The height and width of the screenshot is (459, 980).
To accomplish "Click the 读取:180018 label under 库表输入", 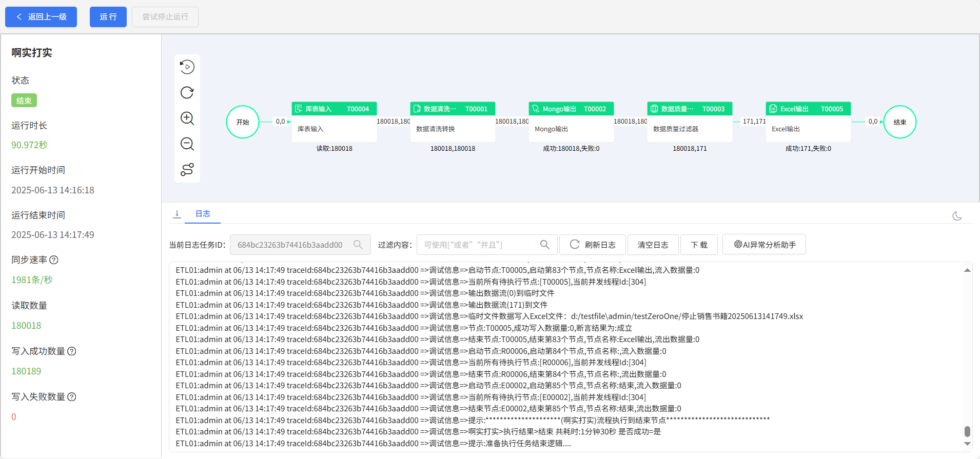I will click(x=335, y=149).
